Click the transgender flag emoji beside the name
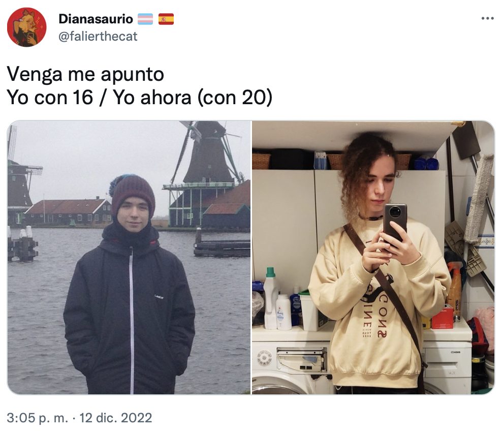The height and width of the screenshot is (434, 504). 145,19
